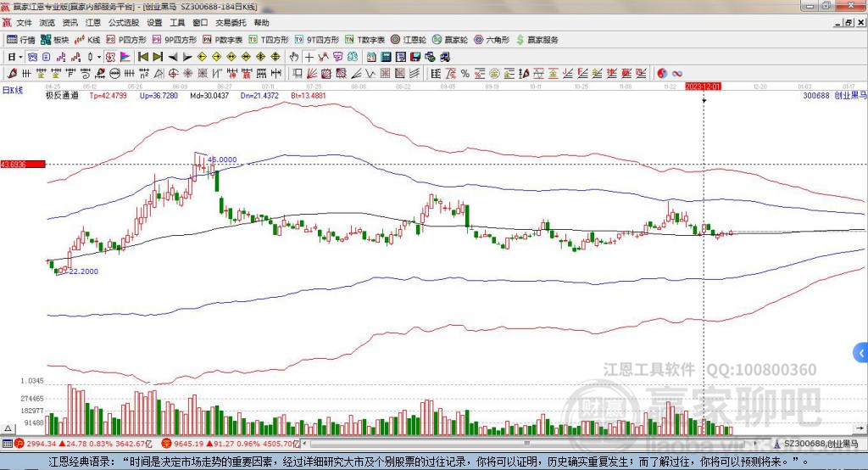This screenshot has height=470, width=868.
Task: Expand the candlestick style dropdown arrow
Action: [99, 57]
